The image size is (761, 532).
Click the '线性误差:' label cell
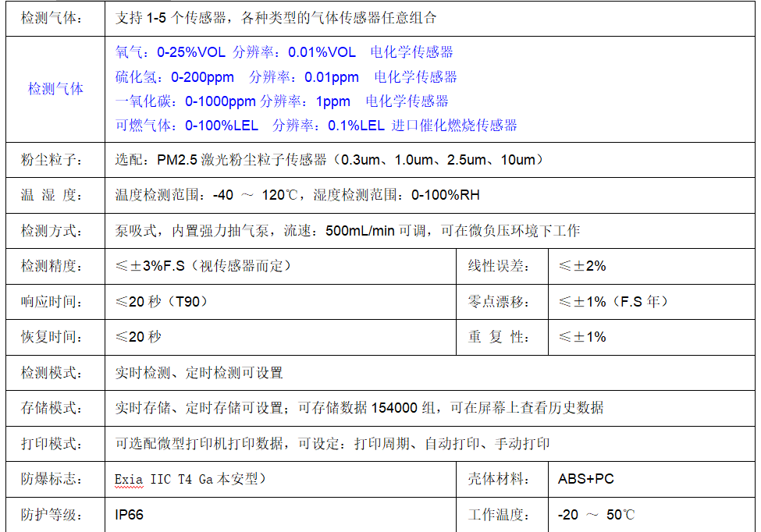503,266
